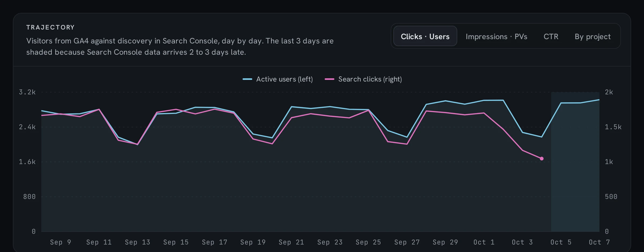Click the 2k right axis label
This screenshot has height=252, width=644.
click(x=609, y=92)
